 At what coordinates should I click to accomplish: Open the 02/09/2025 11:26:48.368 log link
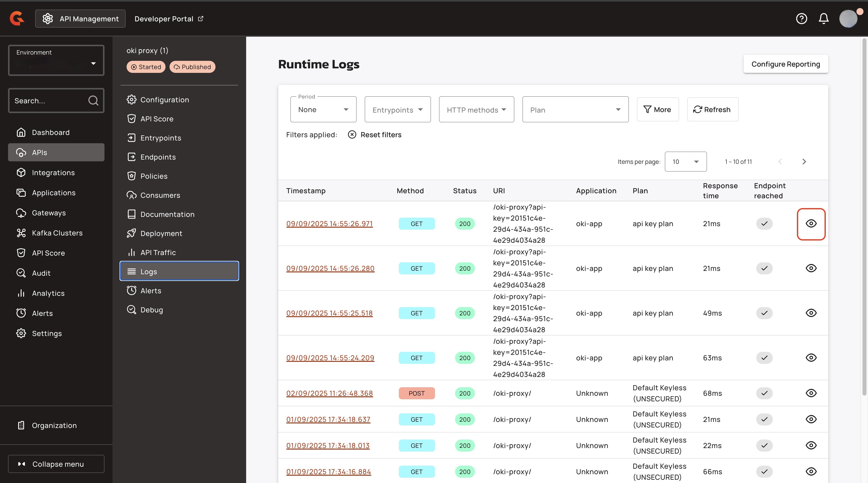tap(329, 393)
